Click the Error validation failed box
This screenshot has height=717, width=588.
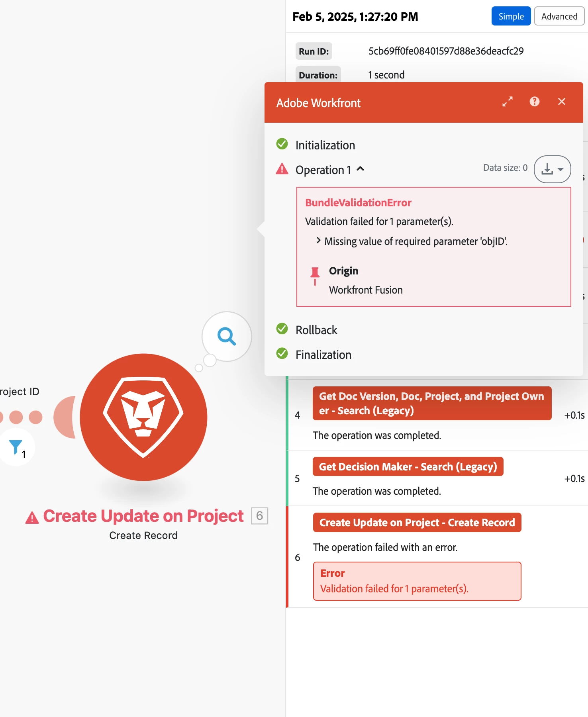pos(417,581)
